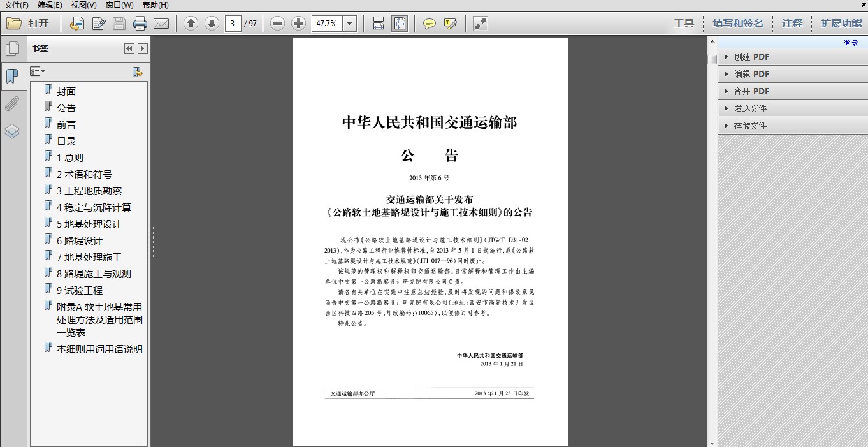Collapse the bookmarks pane with double arrow

(x=129, y=48)
